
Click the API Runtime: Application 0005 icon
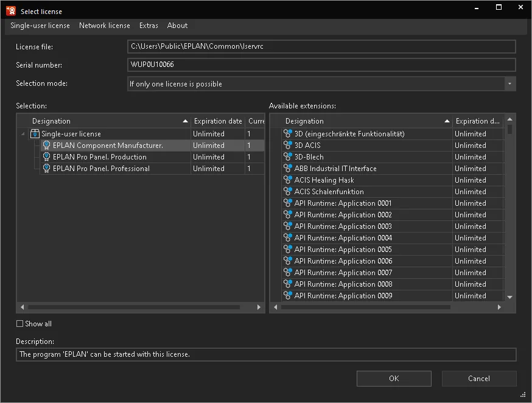coord(288,249)
